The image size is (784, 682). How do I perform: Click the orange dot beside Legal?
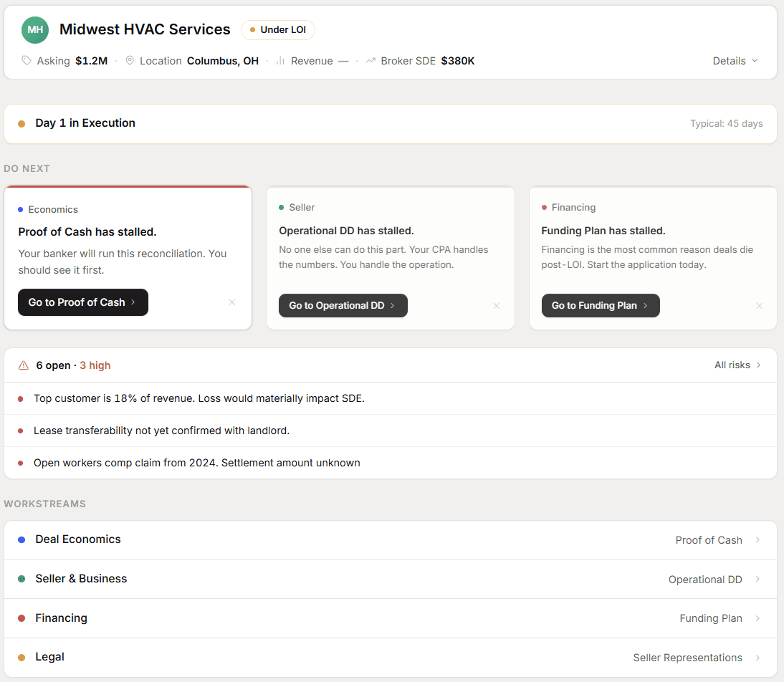pyautogui.click(x=21, y=658)
